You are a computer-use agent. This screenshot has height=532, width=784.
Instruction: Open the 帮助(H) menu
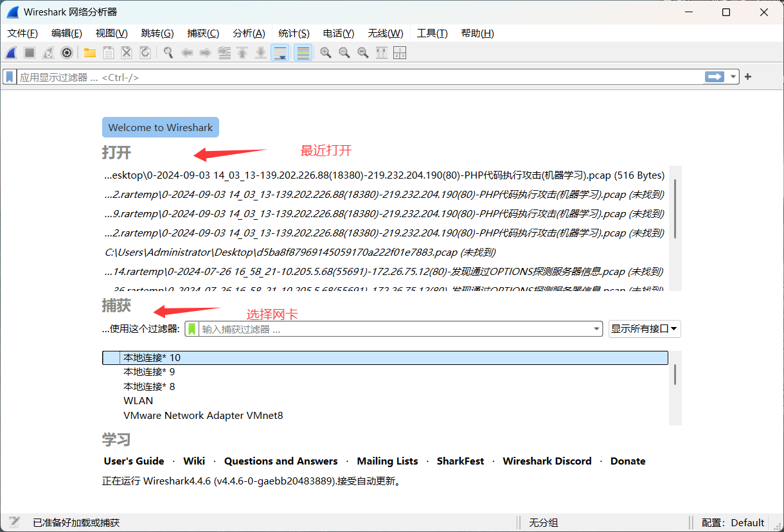coord(477,33)
